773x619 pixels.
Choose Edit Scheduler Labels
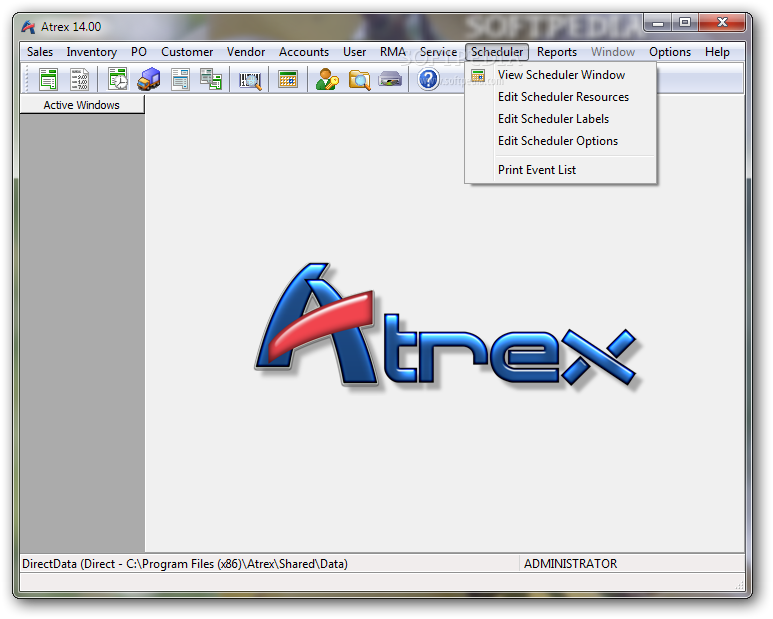point(561,119)
